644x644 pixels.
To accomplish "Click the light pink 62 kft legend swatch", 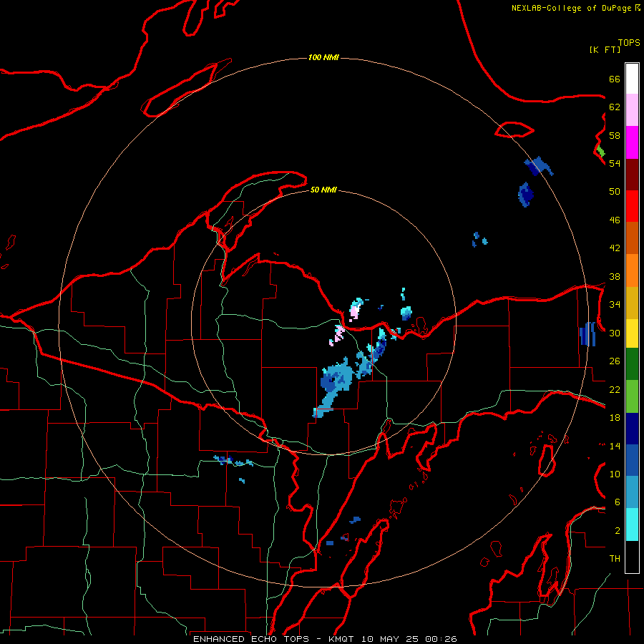I will [x=632, y=109].
